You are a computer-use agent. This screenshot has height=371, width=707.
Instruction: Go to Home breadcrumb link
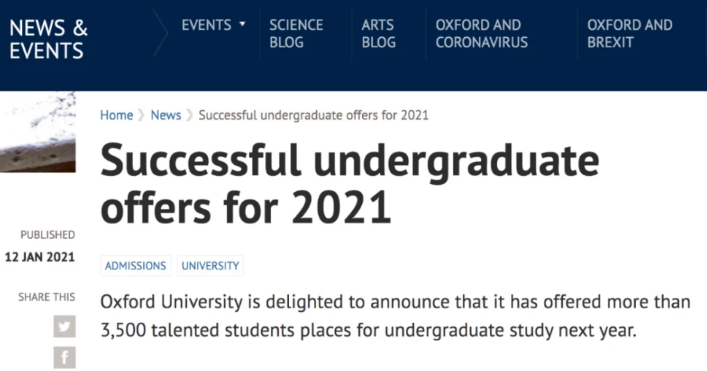116,115
